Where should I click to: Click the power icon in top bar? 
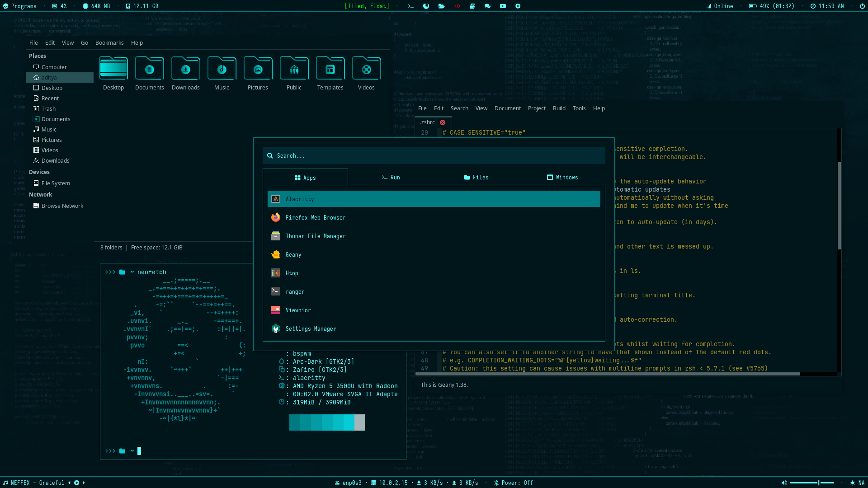(862, 6)
